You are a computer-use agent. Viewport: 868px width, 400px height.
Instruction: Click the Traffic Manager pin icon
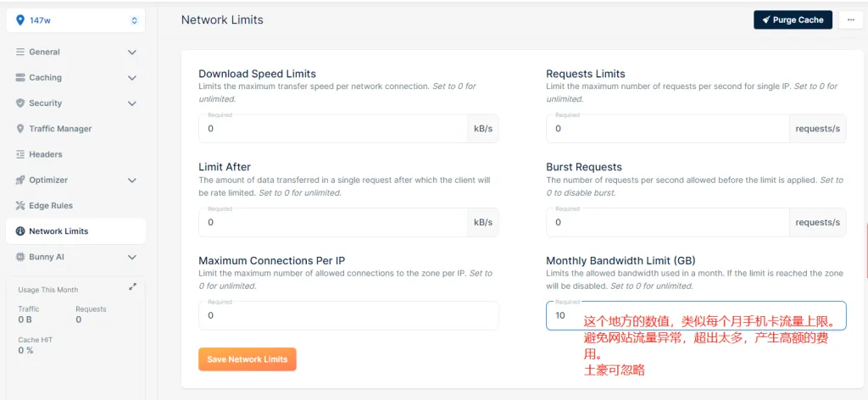click(x=21, y=129)
